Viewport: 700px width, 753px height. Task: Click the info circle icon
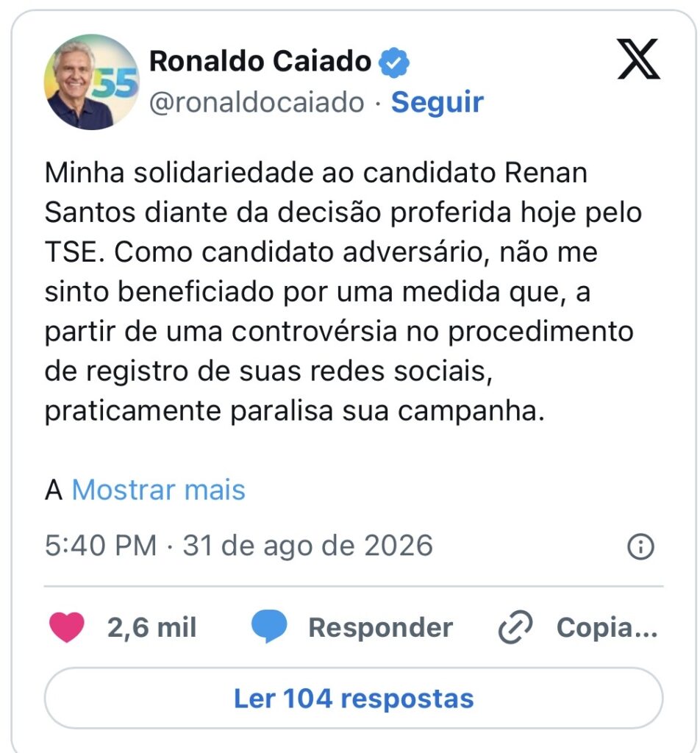[x=640, y=546]
